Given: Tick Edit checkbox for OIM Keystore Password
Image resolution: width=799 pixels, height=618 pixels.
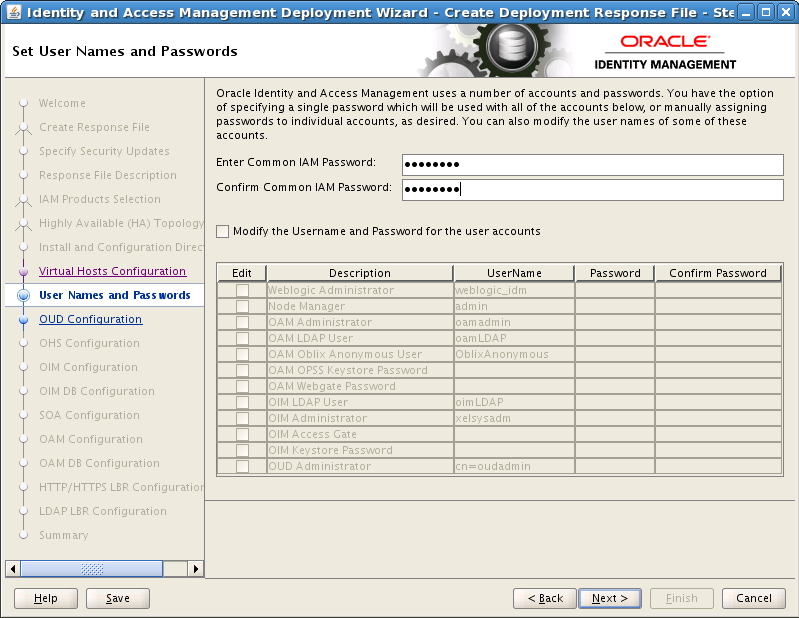Looking at the screenshot, I should click(242, 450).
